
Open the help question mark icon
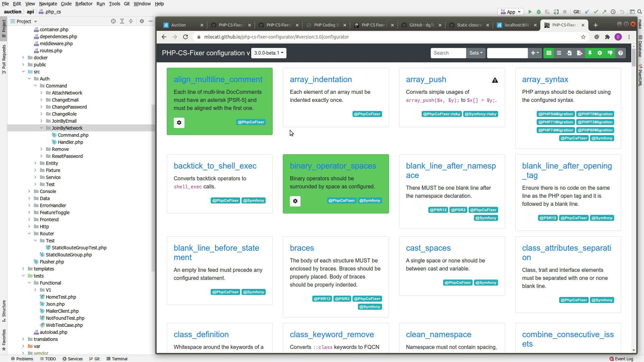(x=621, y=53)
